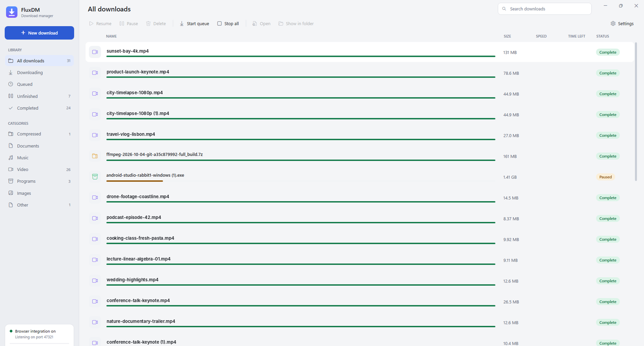Viewport: 644px width, 346px height.
Task: Click the magnifier icon in the search box
Action: (x=504, y=9)
